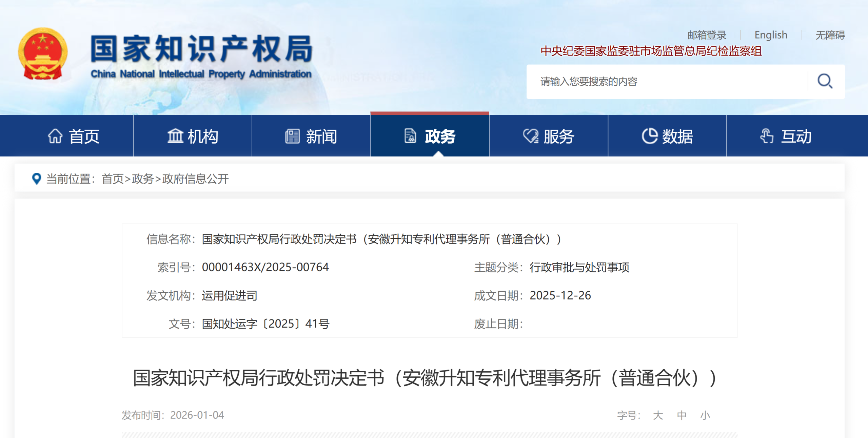Screen dimensions: 868x438
Task: Click the 废止日期 label
Action: (x=498, y=324)
